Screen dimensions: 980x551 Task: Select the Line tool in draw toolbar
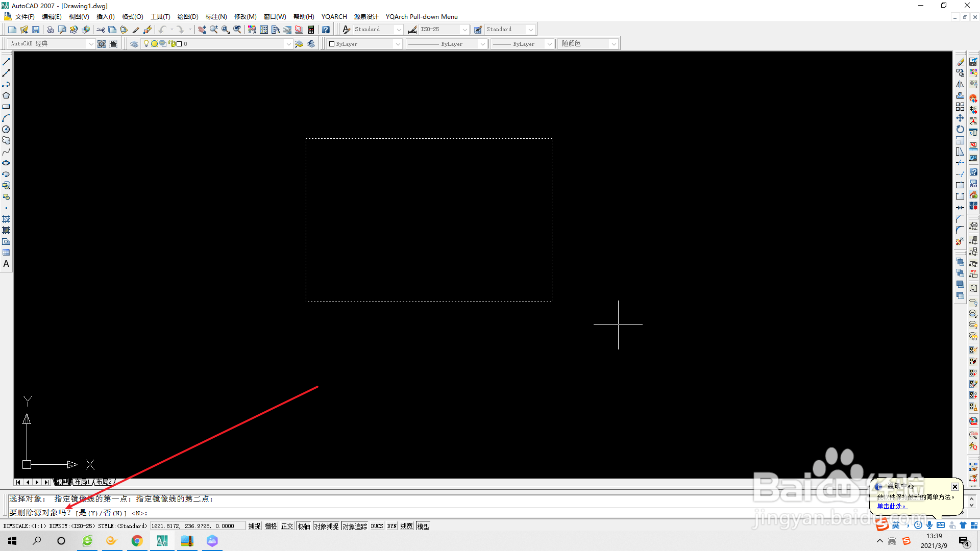(x=6, y=62)
